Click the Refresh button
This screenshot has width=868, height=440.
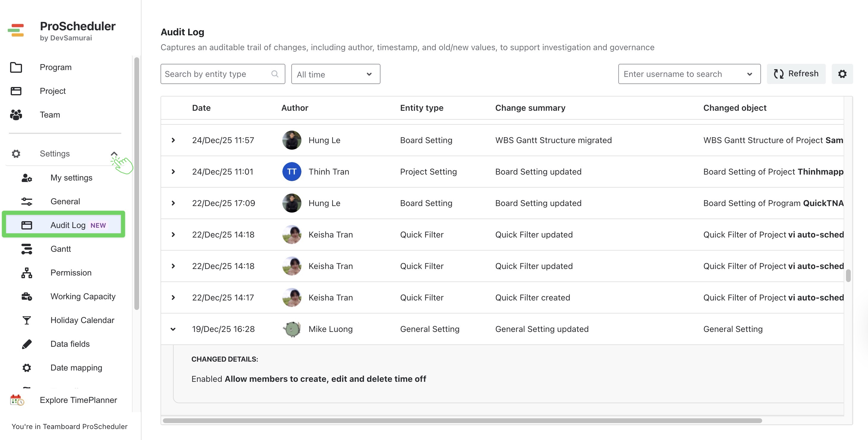pos(796,73)
